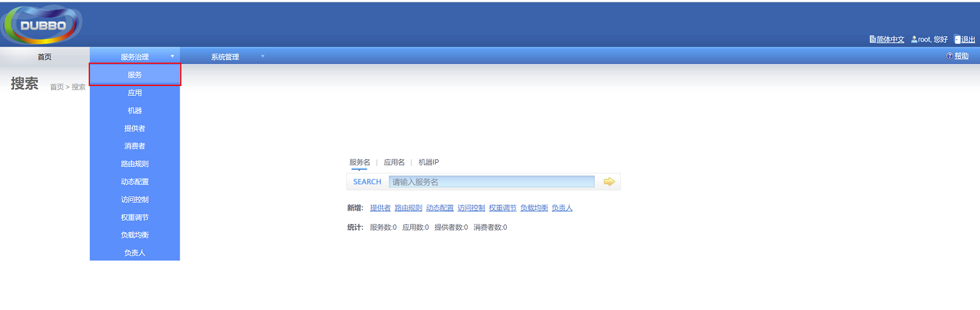Click the service name search input
The image size is (980, 310).
(x=492, y=182)
